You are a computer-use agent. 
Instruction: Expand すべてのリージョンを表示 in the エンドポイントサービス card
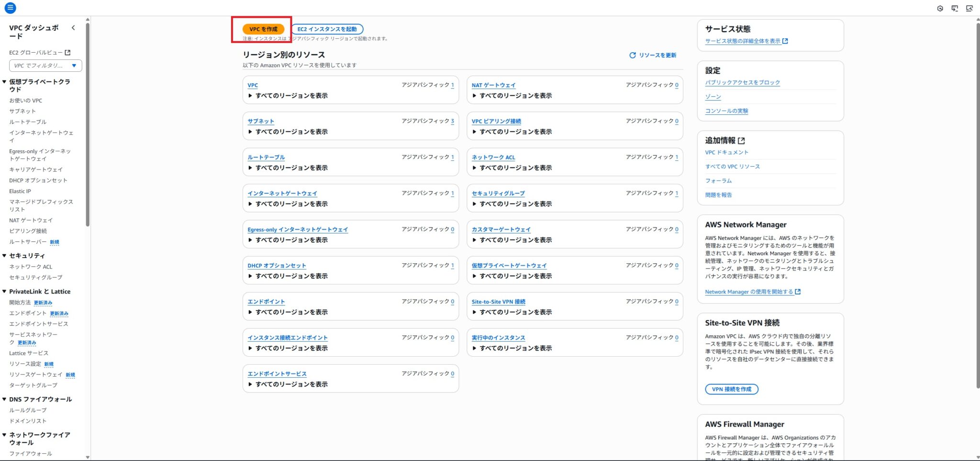[288, 384]
